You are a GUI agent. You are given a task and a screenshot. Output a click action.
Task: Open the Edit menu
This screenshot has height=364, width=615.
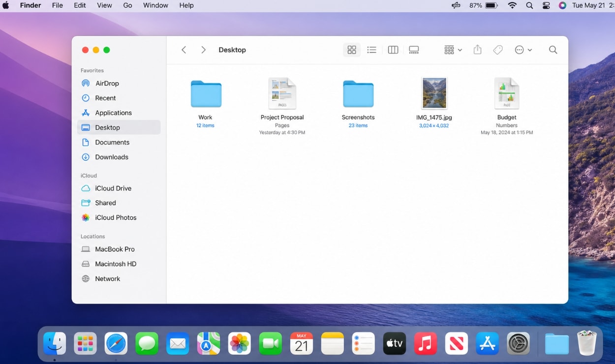80,5
